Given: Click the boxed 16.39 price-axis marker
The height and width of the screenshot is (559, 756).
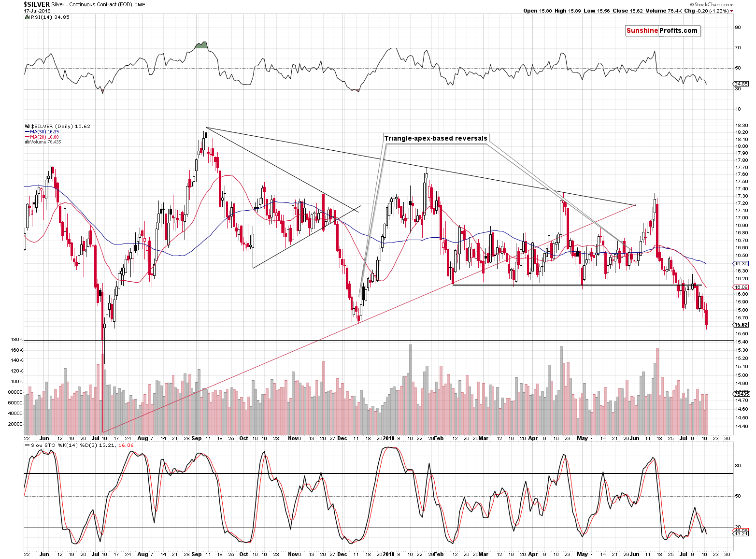Looking at the screenshot, I should pos(741,263).
